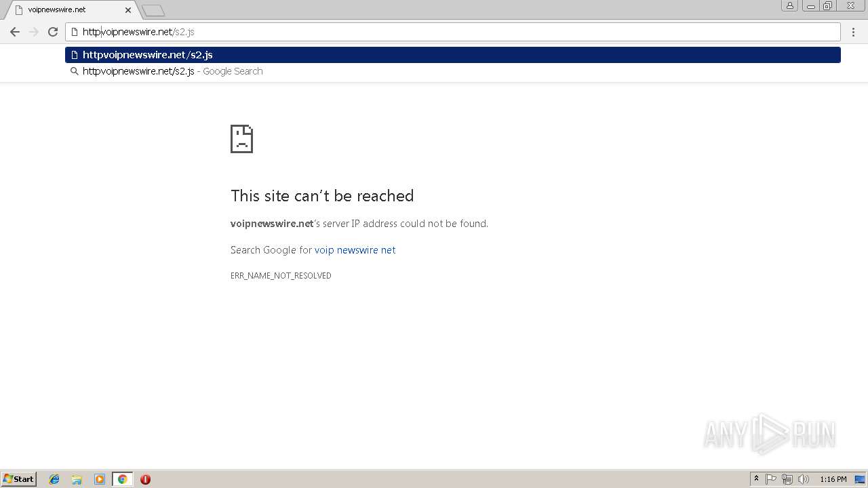
Task: Open the red Opera taskbar icon
Action: tap(145, 479)
